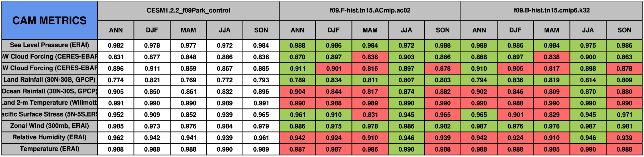Screen dimensions: 644x157
Task: Select the Temperature (ERAI) row label
Action: coord(49,149)
